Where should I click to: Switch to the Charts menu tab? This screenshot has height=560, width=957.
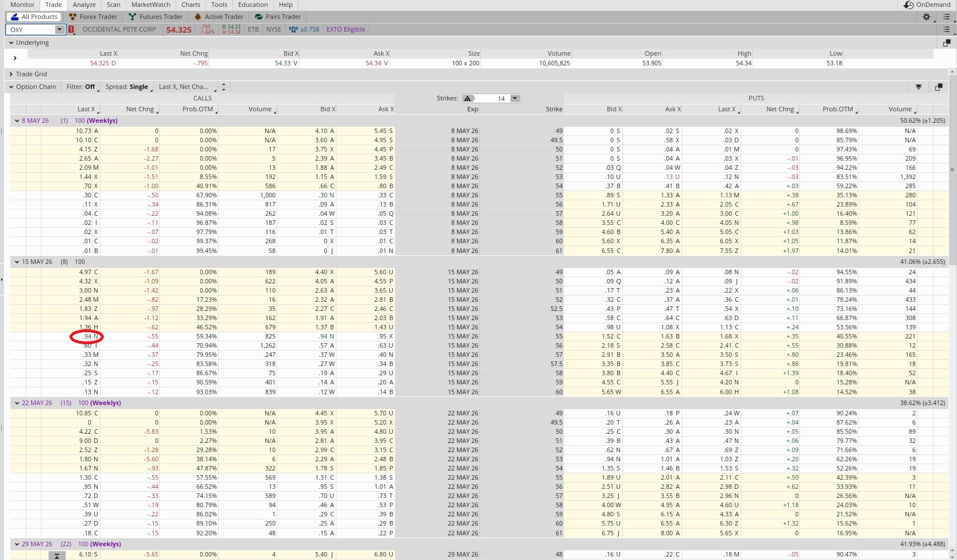[191, 5]
